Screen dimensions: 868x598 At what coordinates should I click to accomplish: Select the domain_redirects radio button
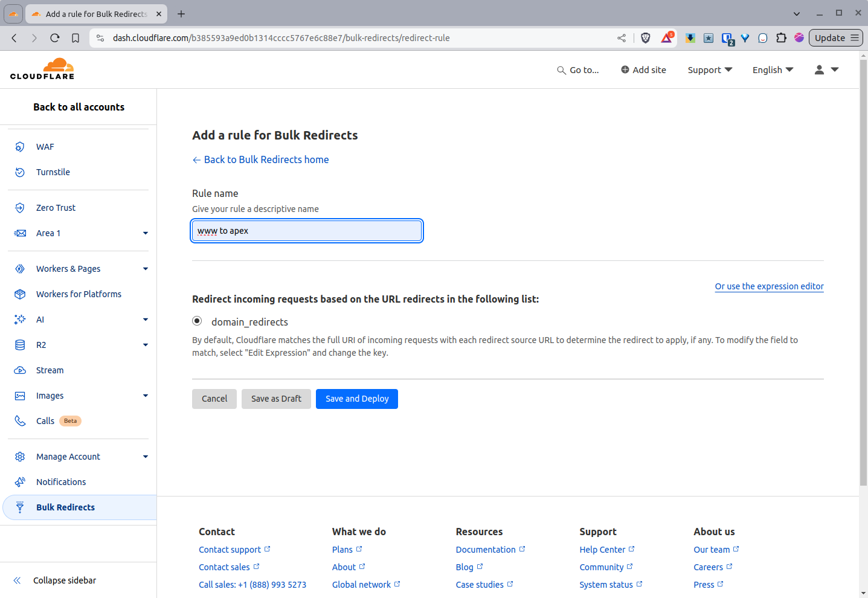coord(197,320)
